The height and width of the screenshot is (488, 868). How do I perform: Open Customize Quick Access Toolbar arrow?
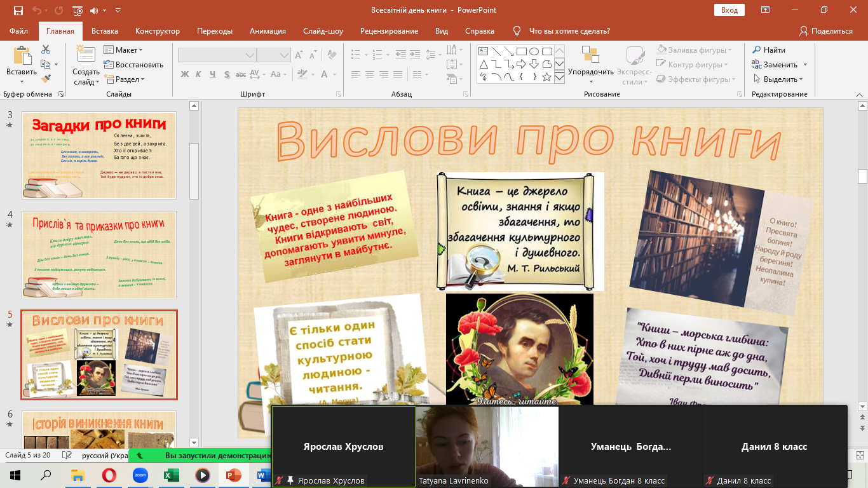[x=119, y=11]
